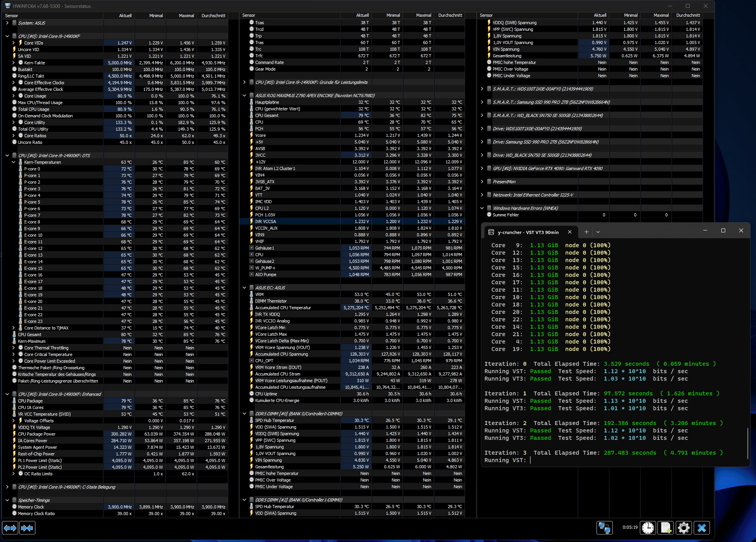This screenshot has height=542, width=756.
Task: Collapse Windows Hardware Errors (WHEA) group
Action: tap(482, 208)
